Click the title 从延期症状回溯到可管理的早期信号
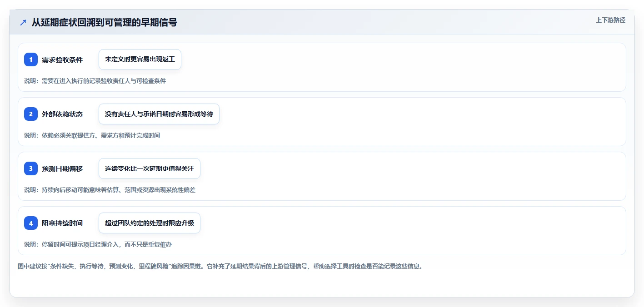 click(x=105, y=22)
